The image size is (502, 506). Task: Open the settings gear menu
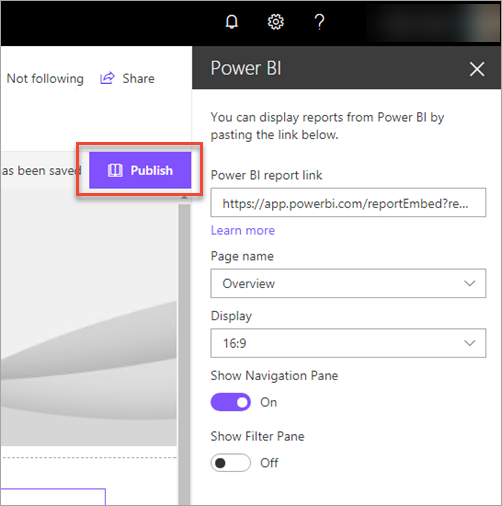click(276, 22)
